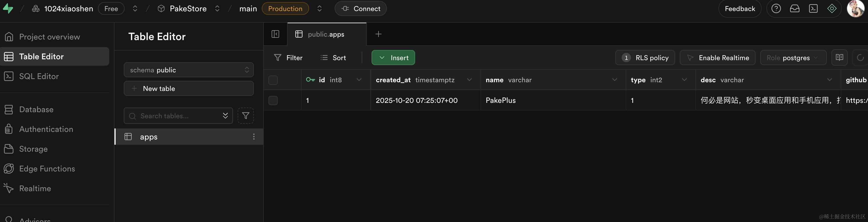Open Database section
Viewport: 868px width, 222px height.
[x=55, y=110]
